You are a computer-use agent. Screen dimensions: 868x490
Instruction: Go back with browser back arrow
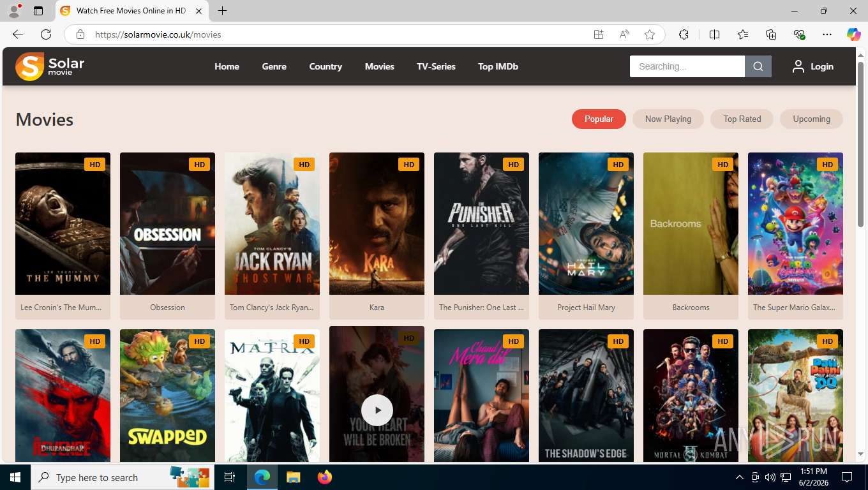[18, 34]
